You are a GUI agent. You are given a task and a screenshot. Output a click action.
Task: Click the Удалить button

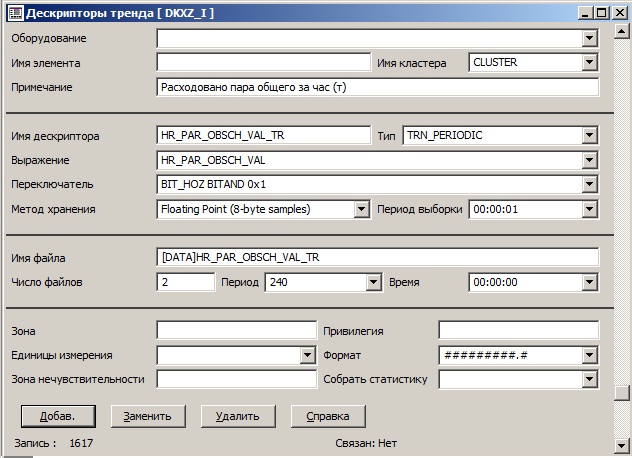[x=238, y=416]
